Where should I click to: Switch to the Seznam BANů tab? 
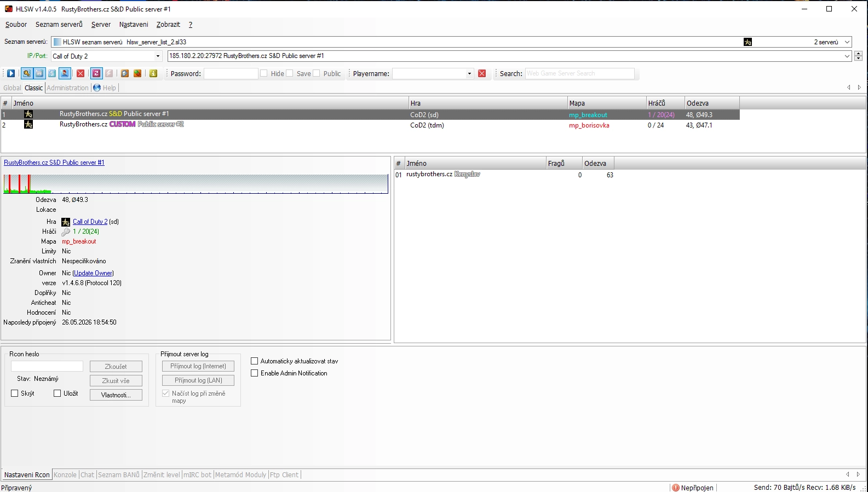point(119,475)
